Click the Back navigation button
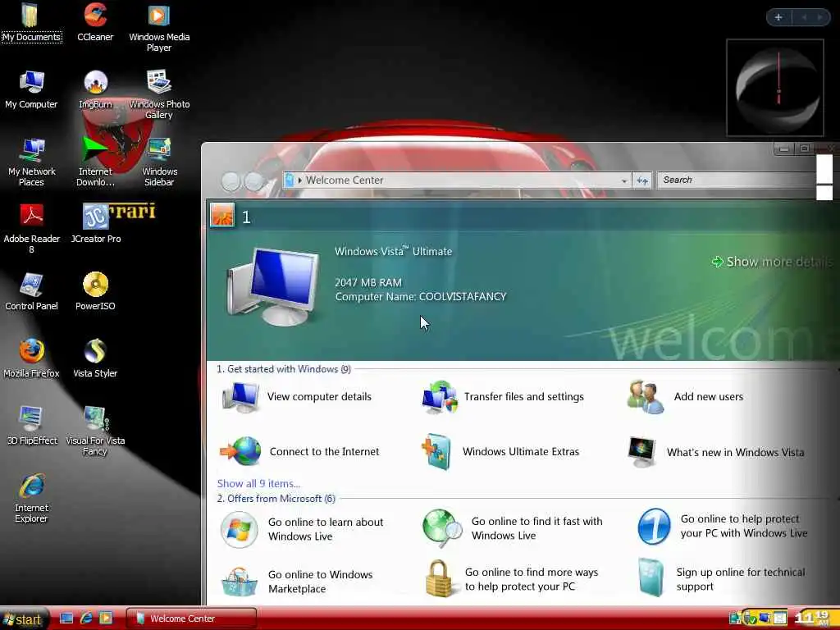 [231, 182]
